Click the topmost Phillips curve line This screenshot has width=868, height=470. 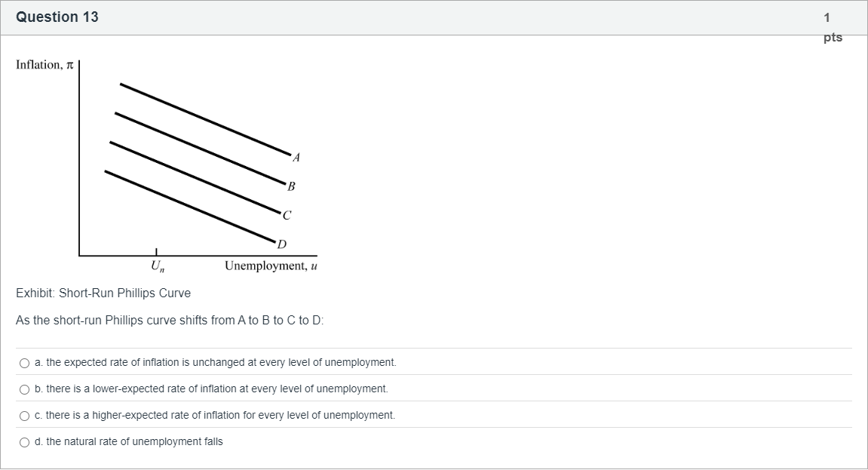pyautogui.click(x=204, y=118)
